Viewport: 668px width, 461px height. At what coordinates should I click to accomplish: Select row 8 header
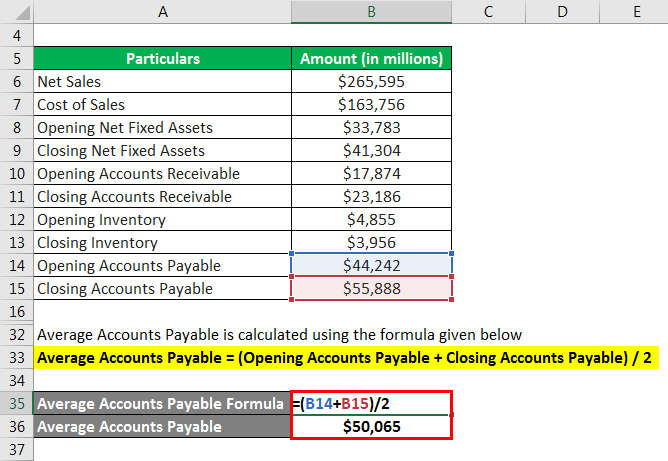(17, 127)
